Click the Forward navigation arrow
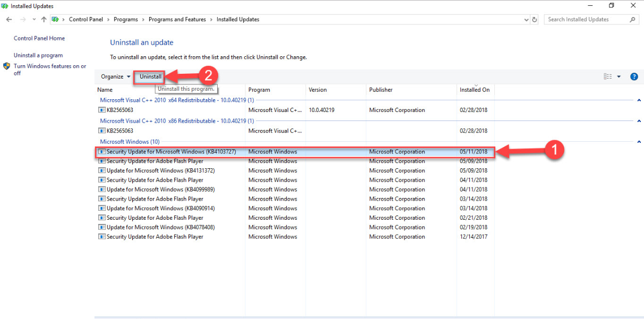644x319 pixels. (x=23, y=19)
